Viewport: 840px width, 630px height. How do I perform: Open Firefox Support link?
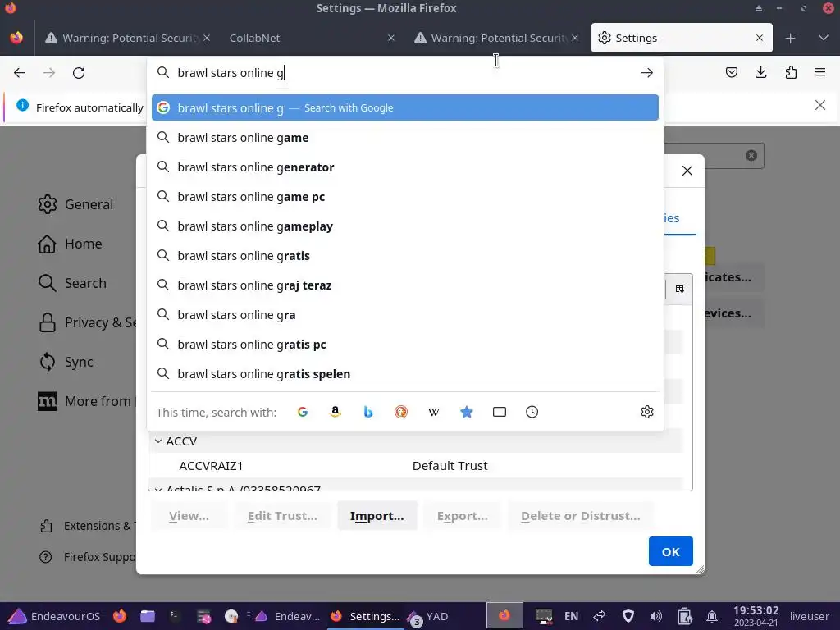click(87, 557)
